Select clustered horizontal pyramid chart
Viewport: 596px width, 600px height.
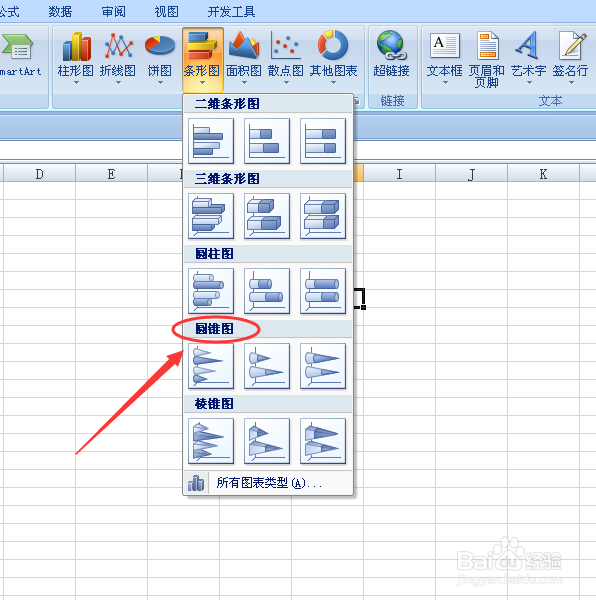pos(211,441)
